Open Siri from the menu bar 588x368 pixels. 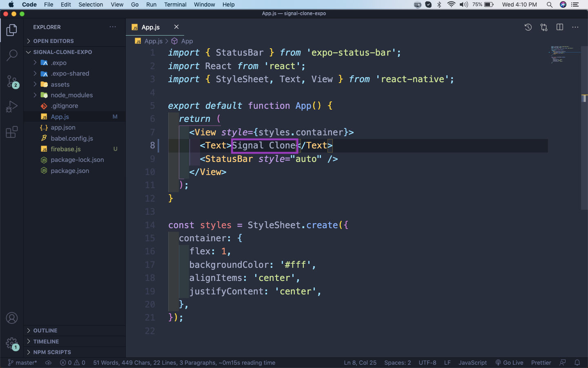(563, 4)
